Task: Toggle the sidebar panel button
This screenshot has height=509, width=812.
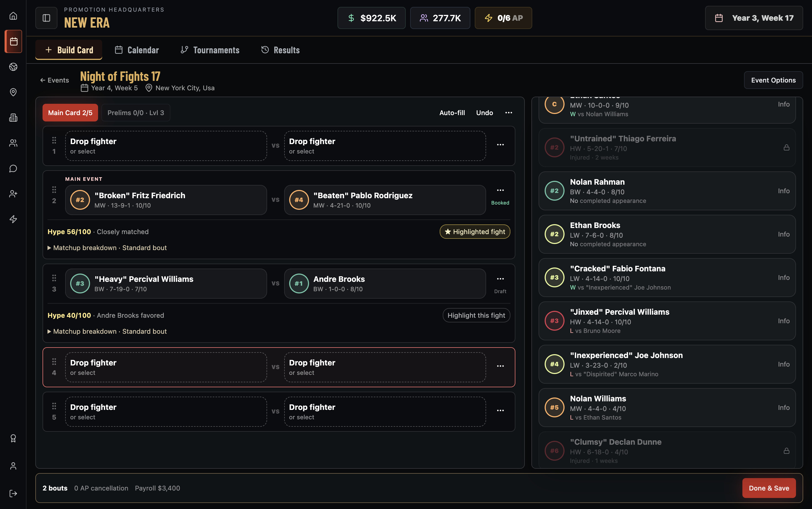Action: (46, 18)
